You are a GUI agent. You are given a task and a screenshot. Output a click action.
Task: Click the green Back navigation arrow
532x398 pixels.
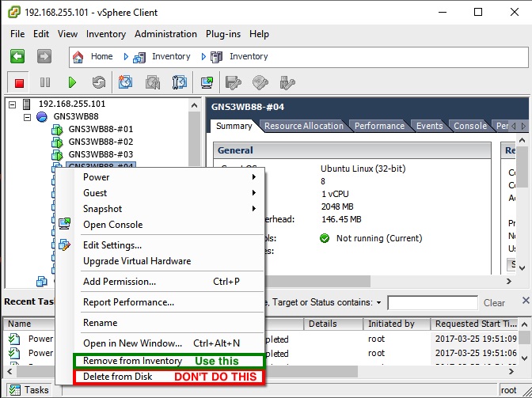tap(17, 56)
